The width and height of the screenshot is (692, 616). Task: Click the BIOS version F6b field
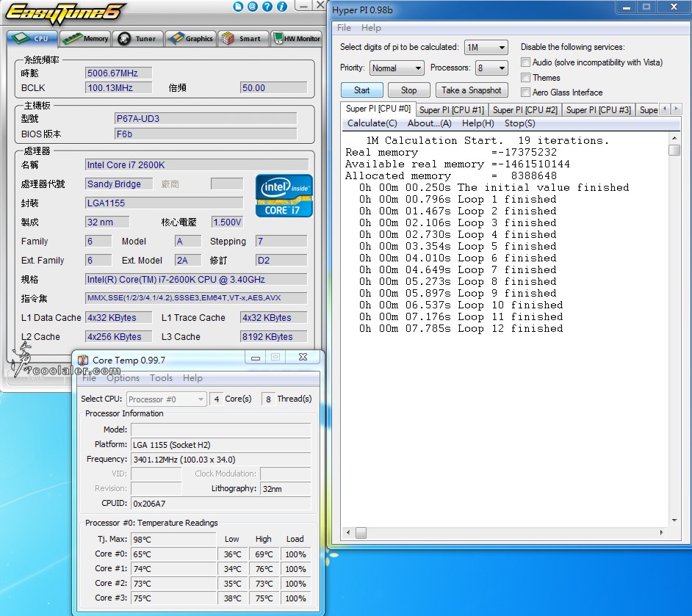(x=206, y=134)
